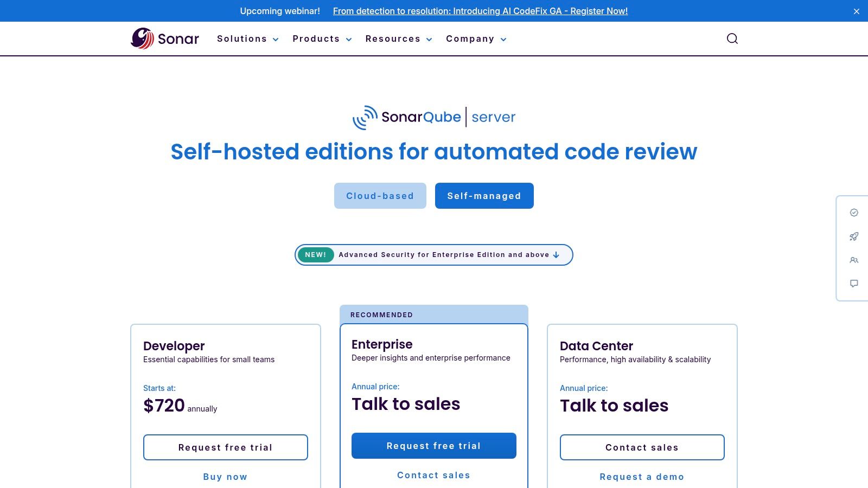868x488 pixels.
Task: Click the people icon in side panel
Action: (854, 260)
